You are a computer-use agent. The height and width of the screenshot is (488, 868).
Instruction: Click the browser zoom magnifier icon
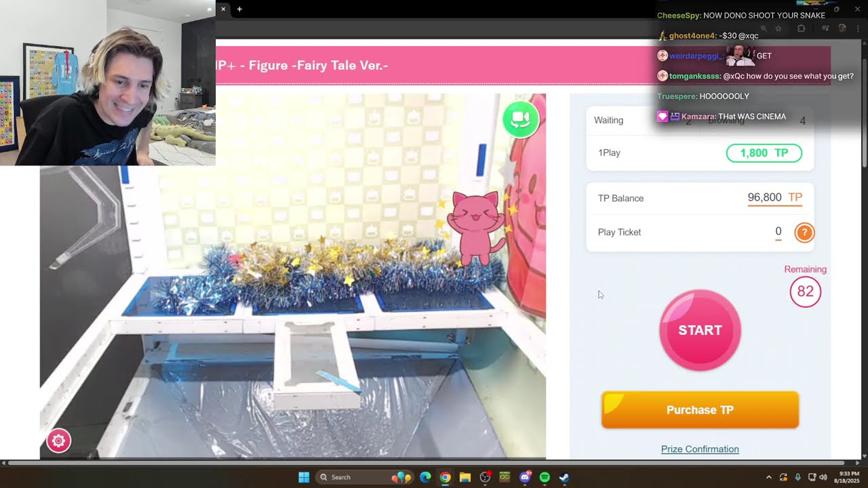tap(764, 28)
